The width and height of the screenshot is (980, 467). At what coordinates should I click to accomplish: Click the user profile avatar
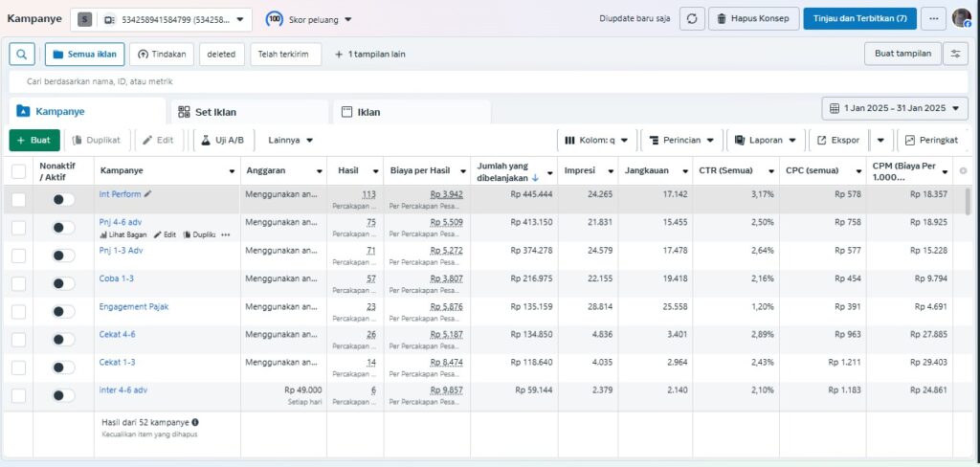click(961, 18)
